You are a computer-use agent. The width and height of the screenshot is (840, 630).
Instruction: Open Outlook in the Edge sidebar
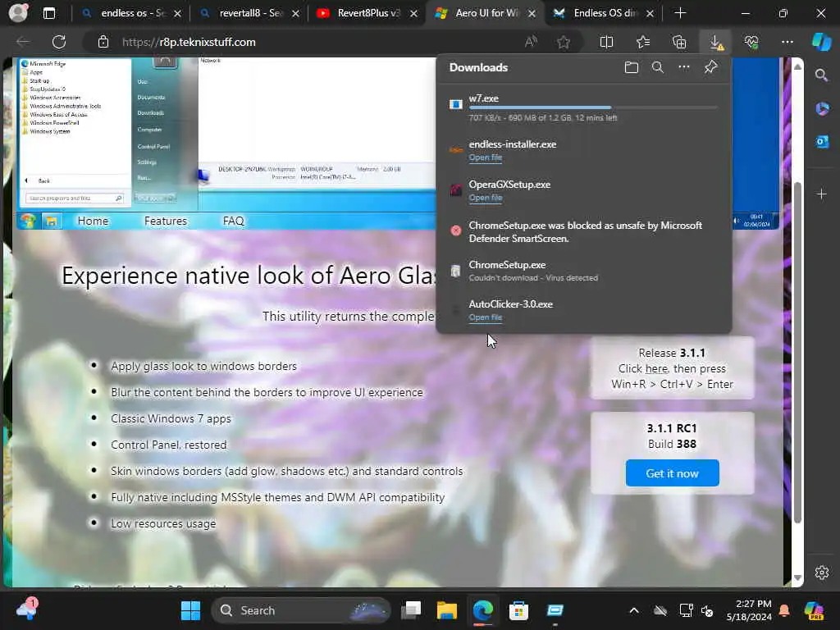(822, 141)
